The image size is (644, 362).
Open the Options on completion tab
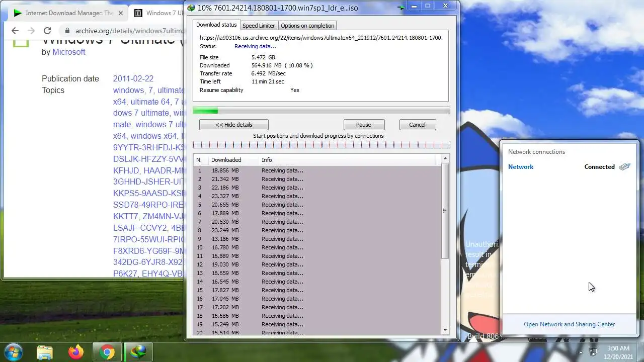[x=307, y=26]
